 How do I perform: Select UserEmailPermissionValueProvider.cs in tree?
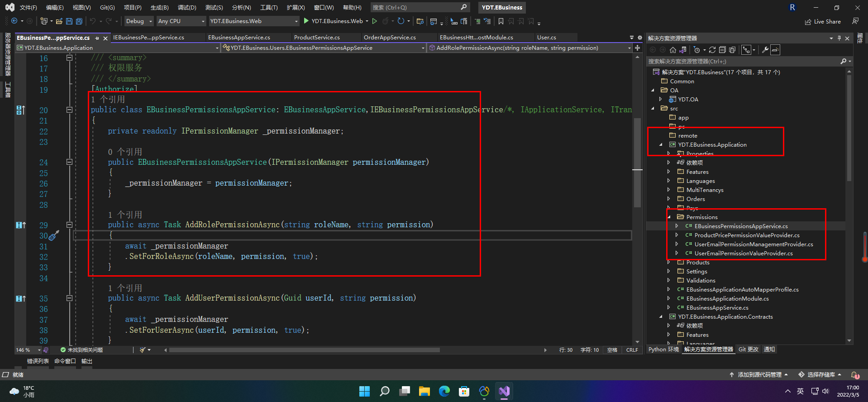click(x=744, y=254)
